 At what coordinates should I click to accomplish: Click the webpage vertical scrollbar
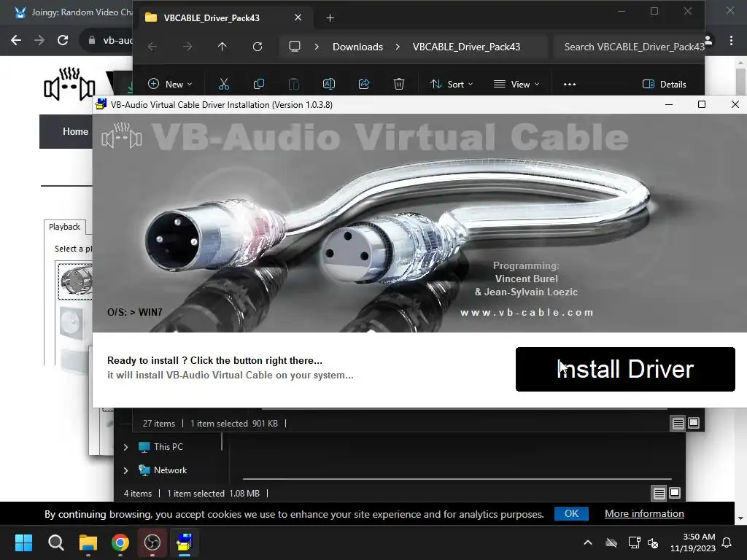point(740,82)
